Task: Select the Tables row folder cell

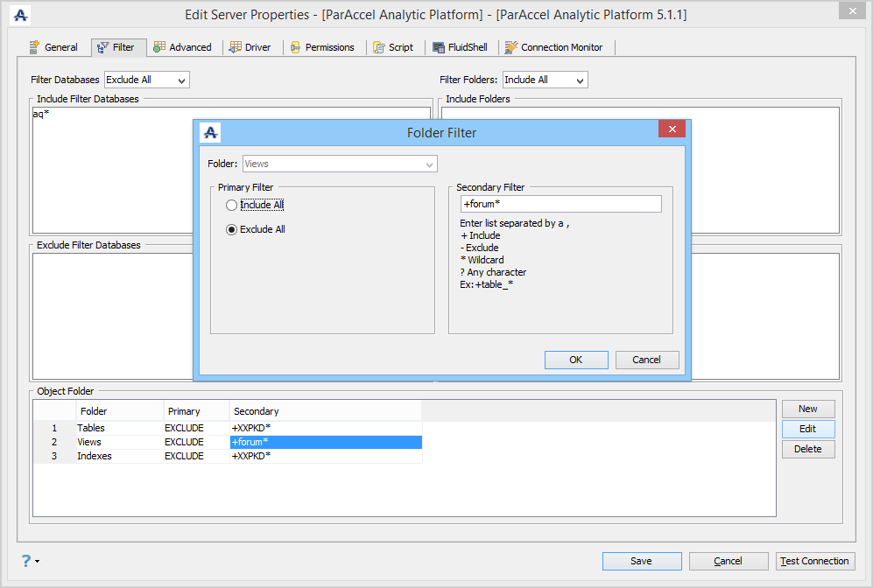Action: point(120,429)
